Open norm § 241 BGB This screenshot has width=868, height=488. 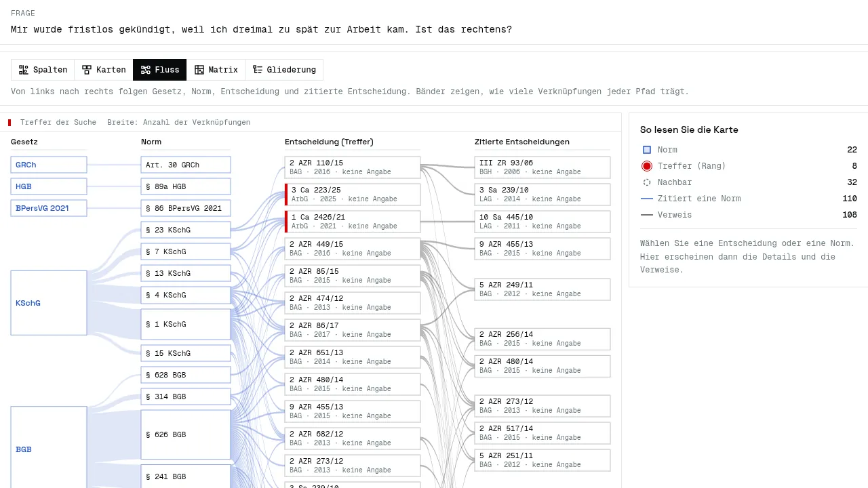pyautogui.click(x=186, y=476)
